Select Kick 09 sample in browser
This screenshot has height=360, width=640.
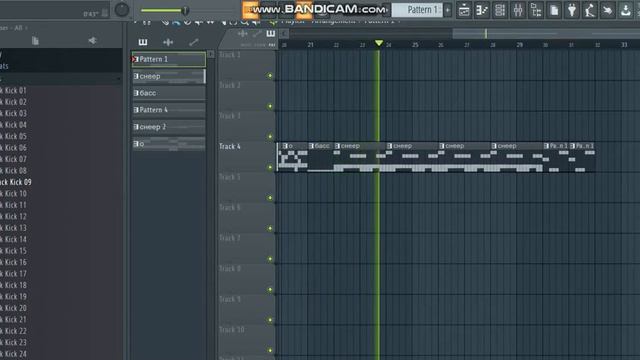pos(16,182)
